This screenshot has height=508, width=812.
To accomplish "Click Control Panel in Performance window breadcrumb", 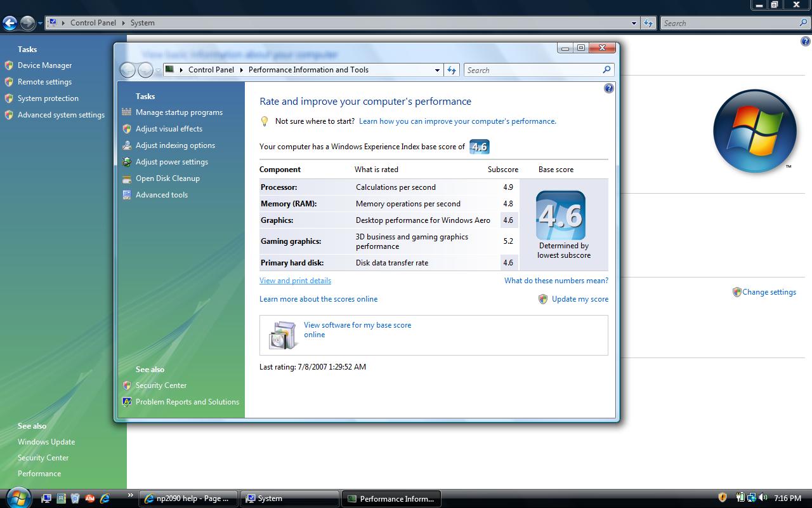I will [211, 70].
